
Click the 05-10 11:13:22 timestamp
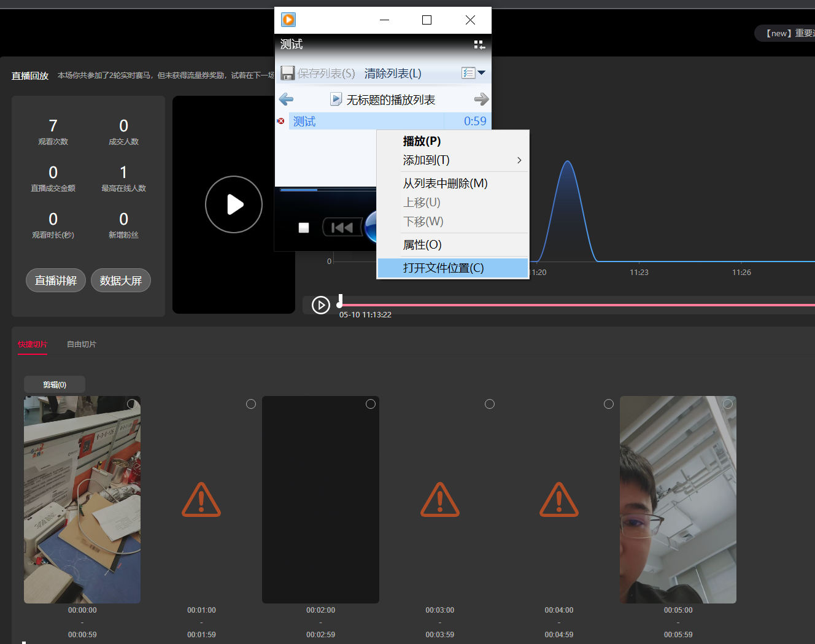click(x=365, y=314)
